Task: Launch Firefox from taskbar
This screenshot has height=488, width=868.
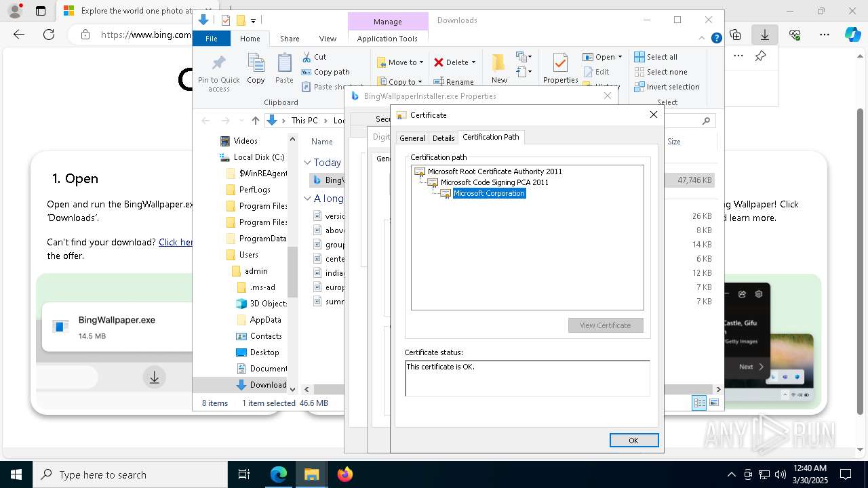Action: coord(345,474)
